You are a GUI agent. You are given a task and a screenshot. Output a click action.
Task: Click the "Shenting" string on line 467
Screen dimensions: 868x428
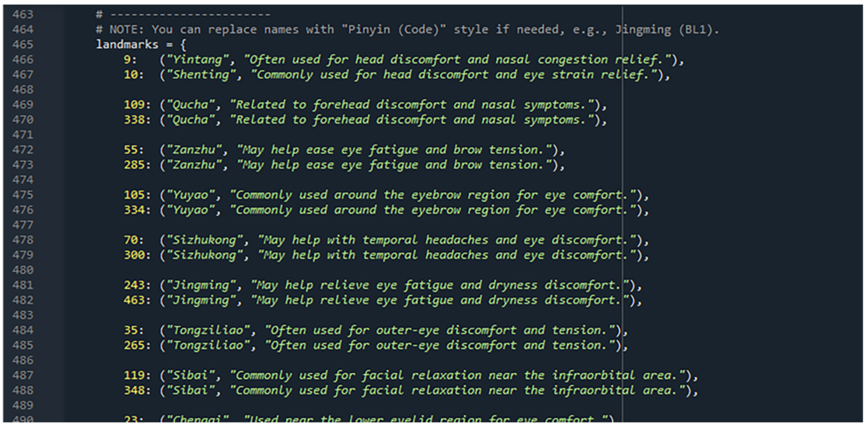201,75
